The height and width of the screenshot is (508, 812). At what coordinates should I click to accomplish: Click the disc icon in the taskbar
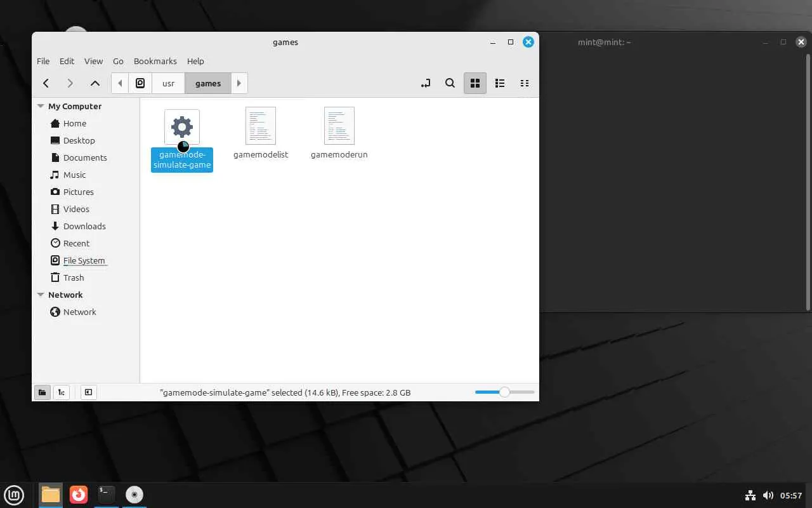(x=134, y=495)
